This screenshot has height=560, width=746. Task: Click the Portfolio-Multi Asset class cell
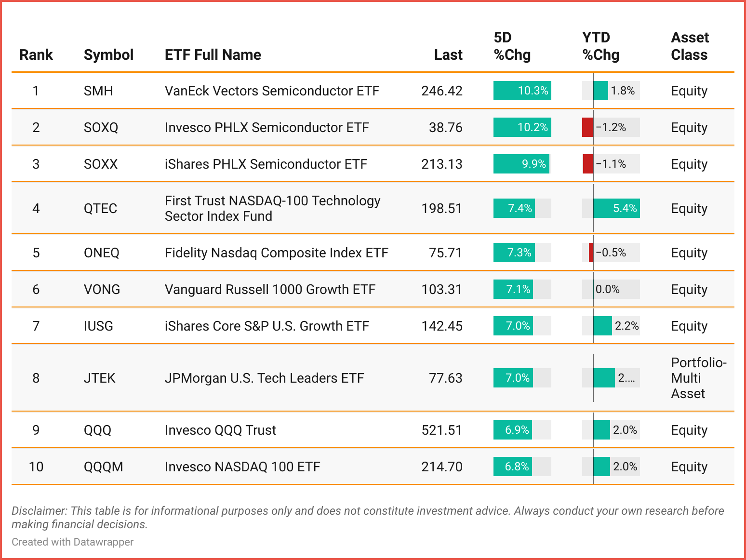tap(698, 378)
